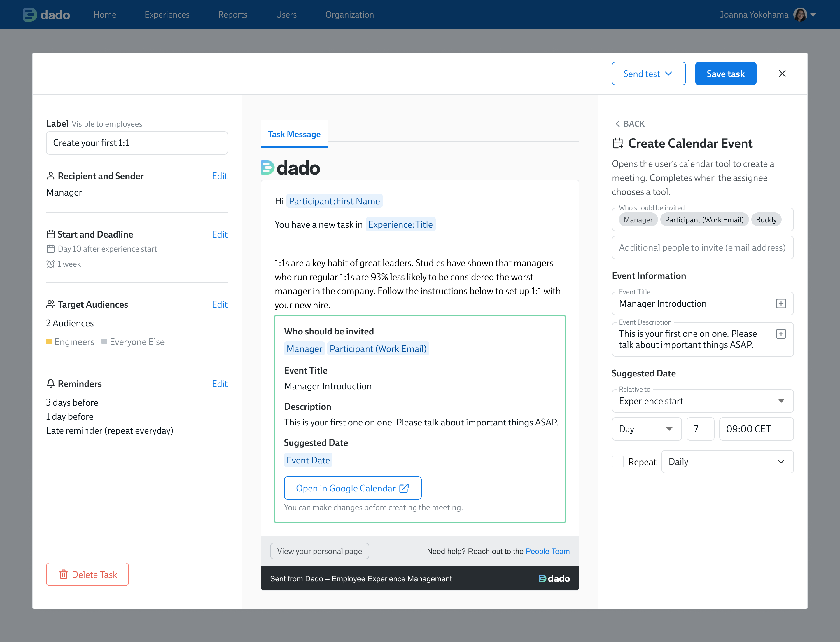Click the Event Date tag in the email preview

pos(308,460)
